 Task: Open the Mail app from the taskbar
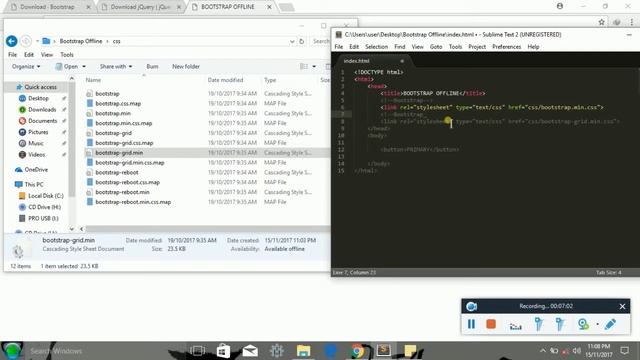(x=250, y=351)
